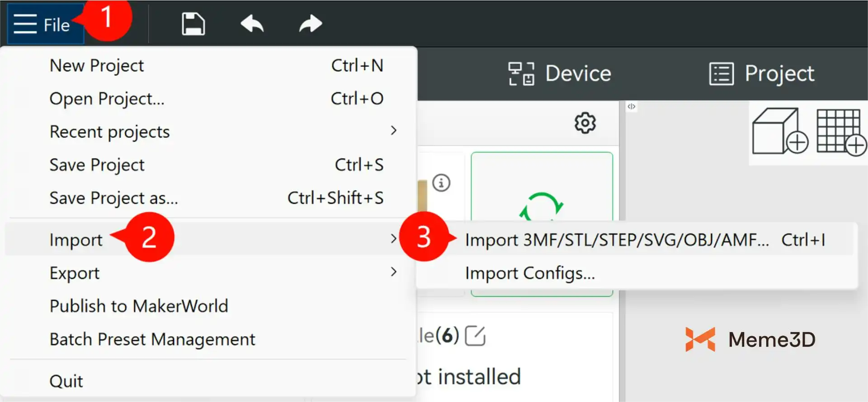Choose New Project from the menu
The image size is (868, 402).
(97, 66)
